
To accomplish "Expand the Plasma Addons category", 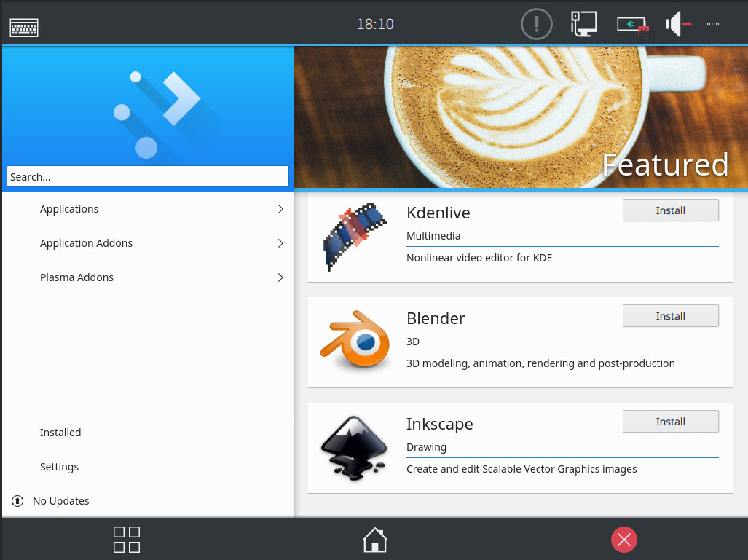I will tap(280, 277).
